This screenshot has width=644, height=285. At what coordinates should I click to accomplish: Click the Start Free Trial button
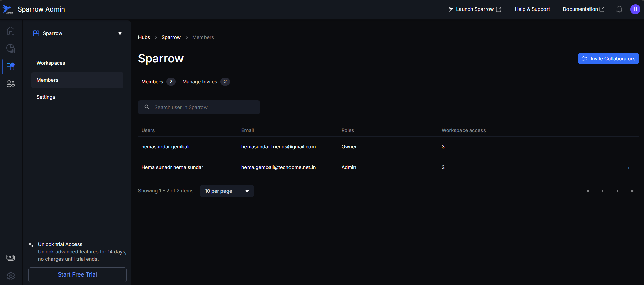click(x=78, y=274)
